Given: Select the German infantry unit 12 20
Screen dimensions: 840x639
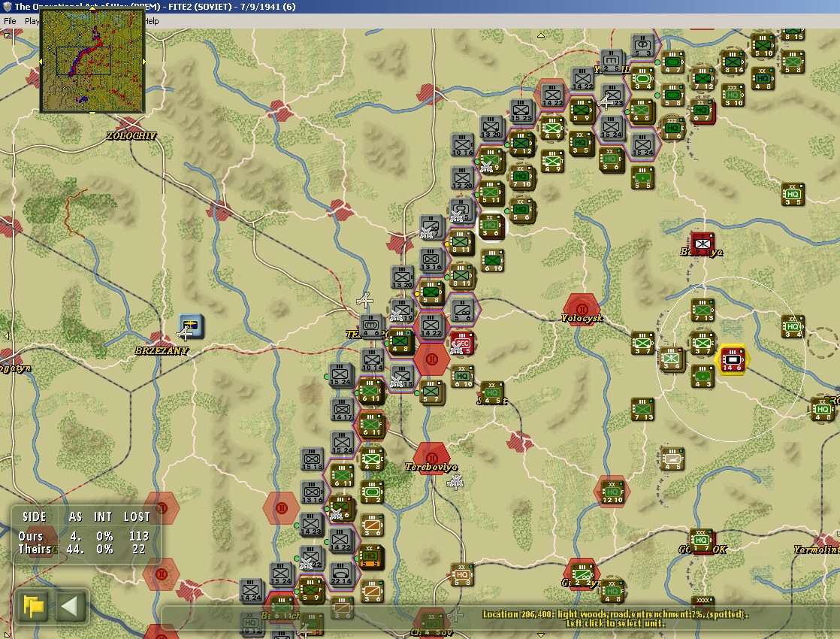Looking at the screenshot, I should [462, 178].
